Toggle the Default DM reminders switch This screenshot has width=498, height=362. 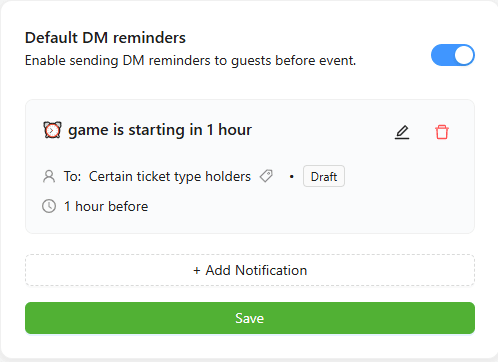pos(452,55)
